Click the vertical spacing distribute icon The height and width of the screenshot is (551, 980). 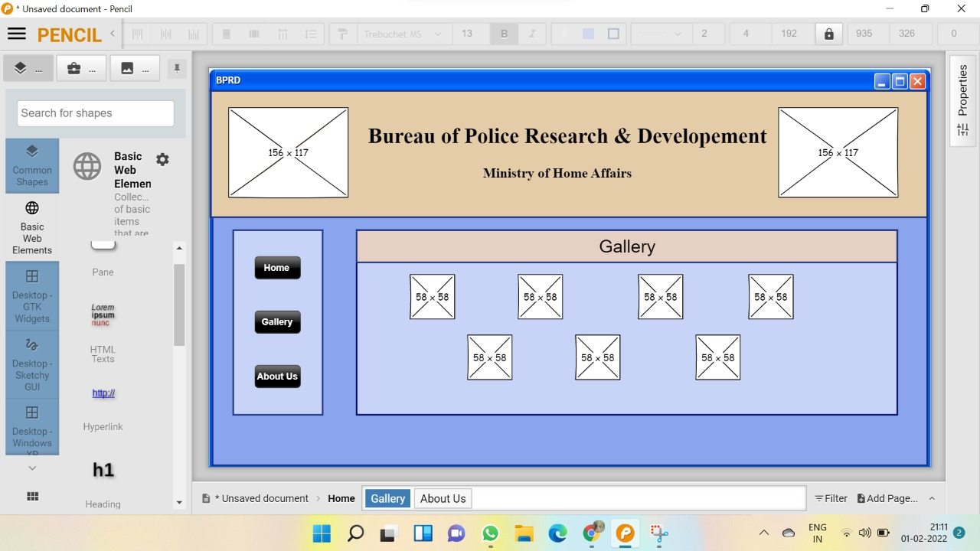point(310,34)
